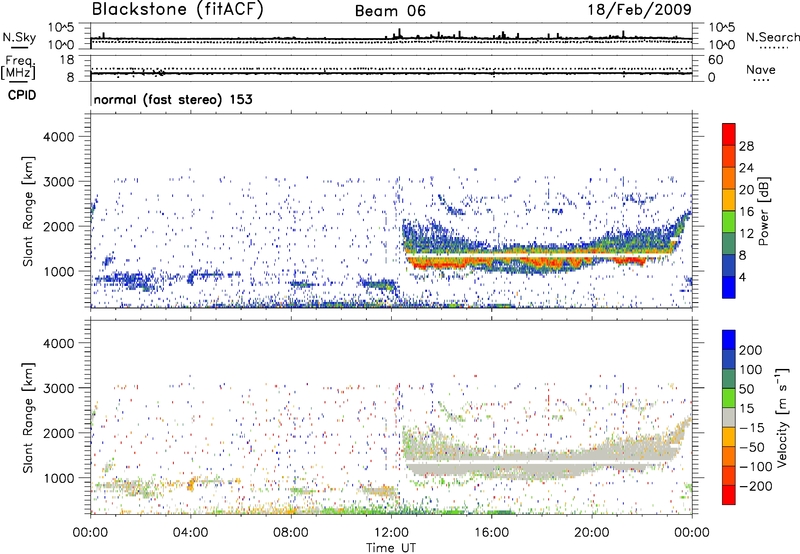Click the '18' frequency axis tick
The width and height of the screenshot is (800, 554).
click(67, 60)
